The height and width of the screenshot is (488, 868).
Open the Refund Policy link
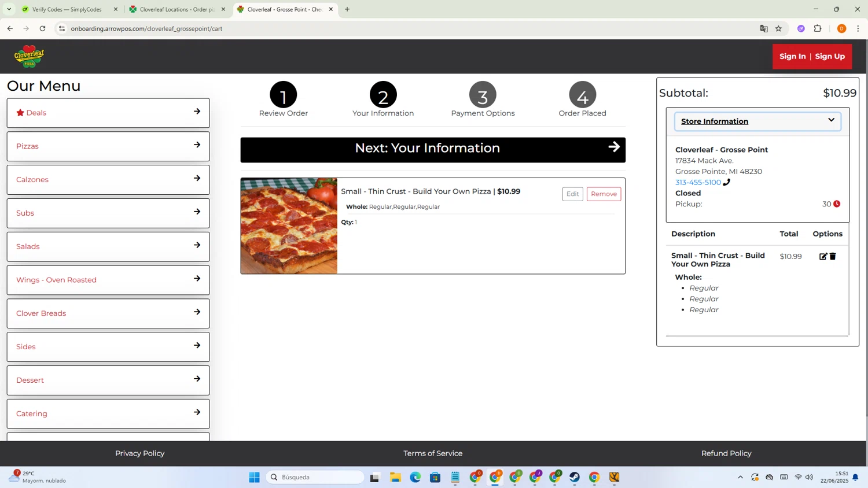[x=726, y=453]
